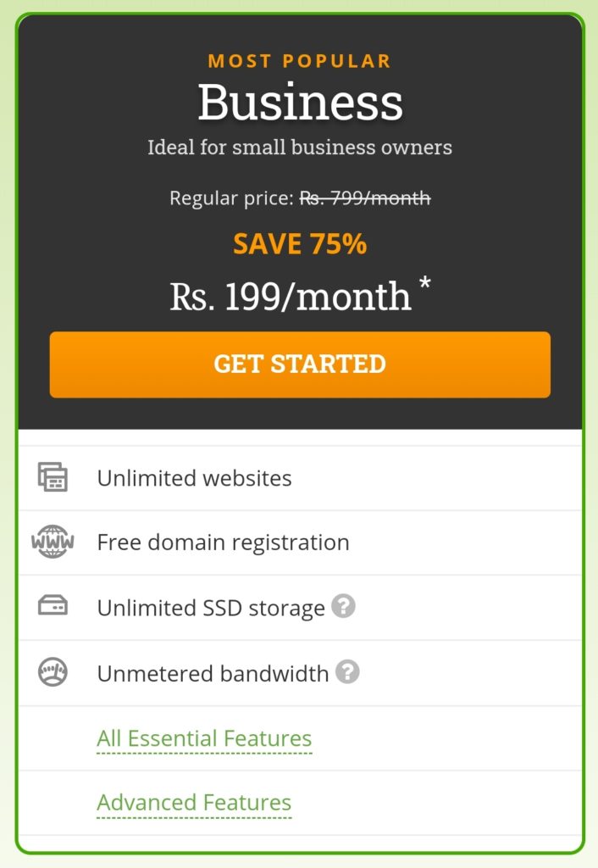Click the Unlimited websites feature text
The width and height of the screenshot is (598, 868).
pos(194,478)
